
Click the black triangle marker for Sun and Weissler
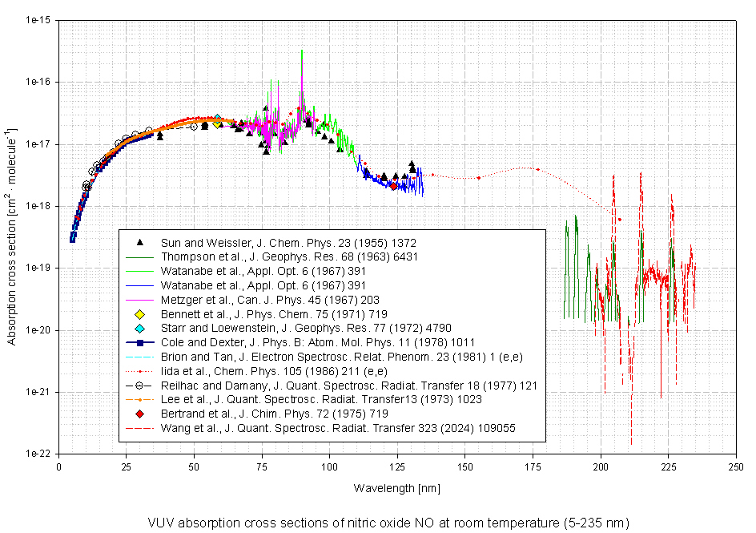click(140, 242)
